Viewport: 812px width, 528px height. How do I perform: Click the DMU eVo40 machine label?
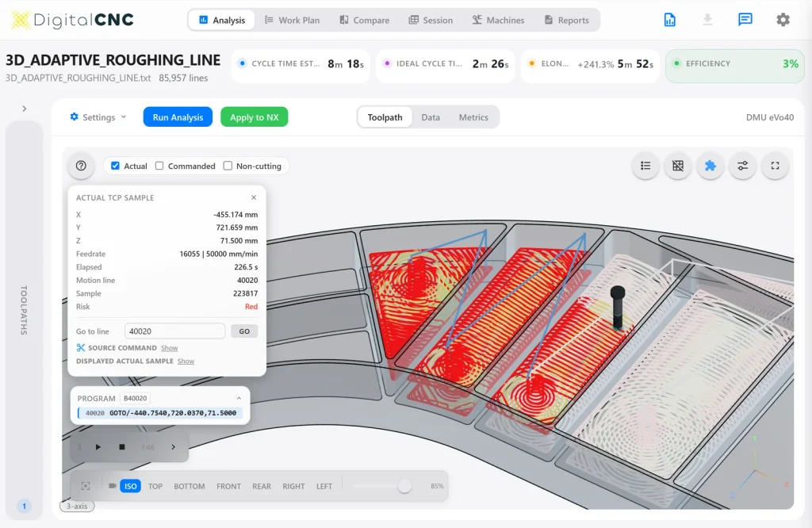tap(769, 117)
